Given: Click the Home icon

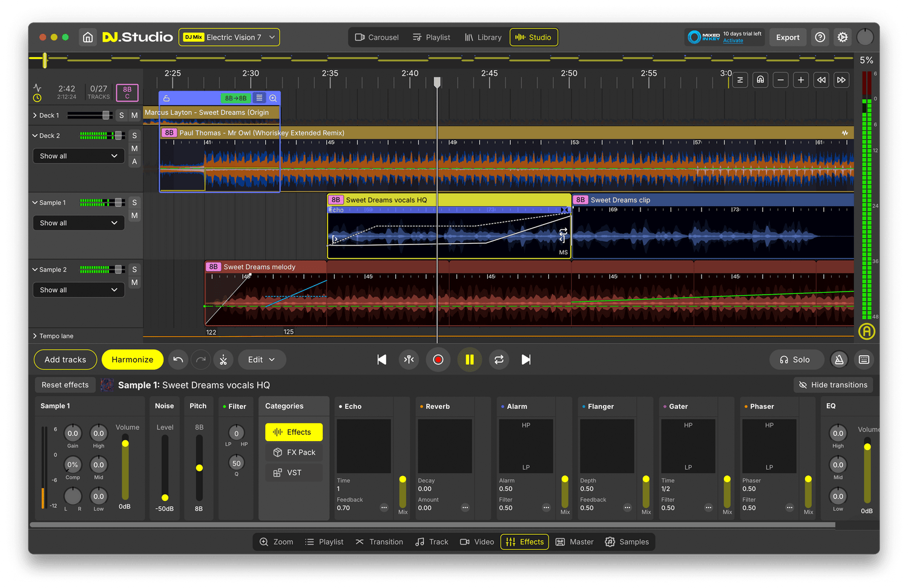Looking at the screenshot, I should click(x=88, y=38).
